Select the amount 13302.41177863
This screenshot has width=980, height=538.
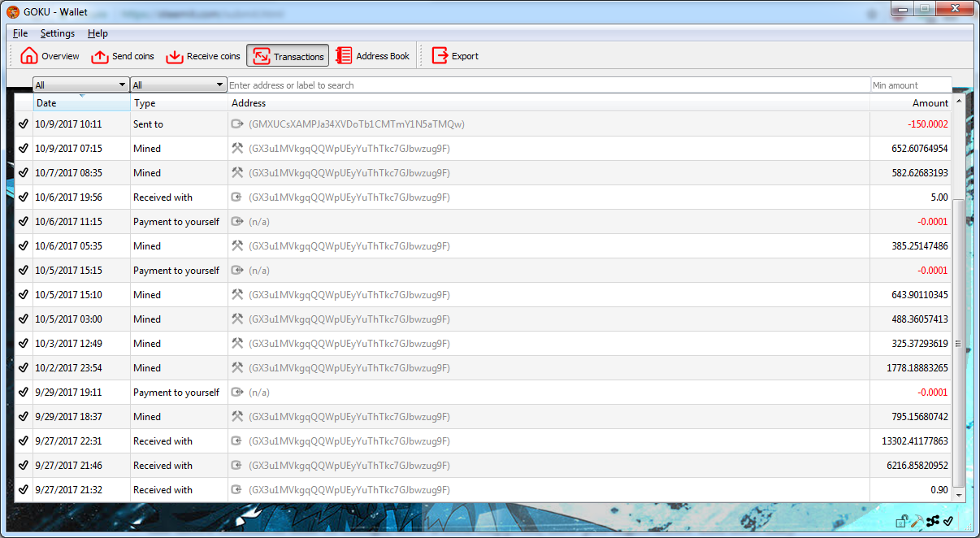click(915, 441)
